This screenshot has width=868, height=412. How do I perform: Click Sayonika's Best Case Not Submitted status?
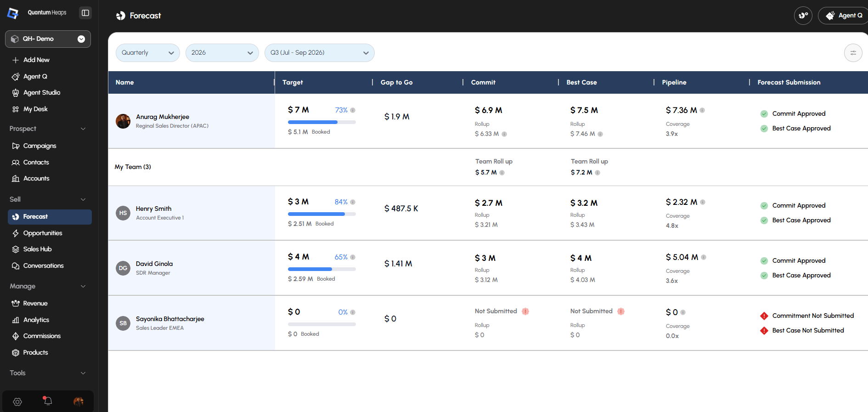pos(802,331)
